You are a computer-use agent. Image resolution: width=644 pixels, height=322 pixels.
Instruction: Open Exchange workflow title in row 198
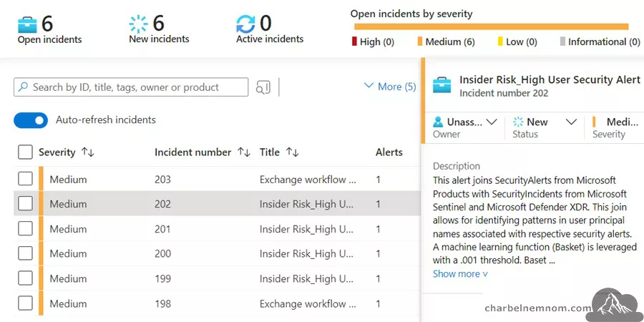(308, 304)
